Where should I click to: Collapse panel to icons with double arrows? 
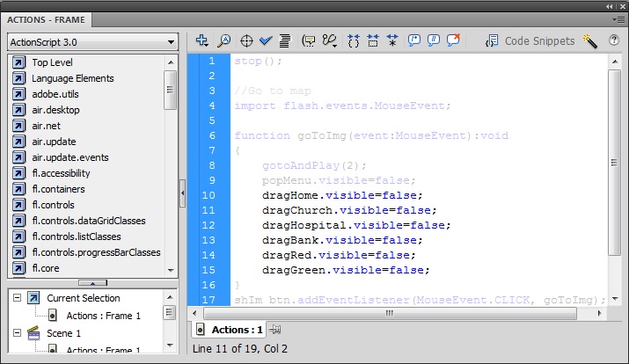(610, 6)
